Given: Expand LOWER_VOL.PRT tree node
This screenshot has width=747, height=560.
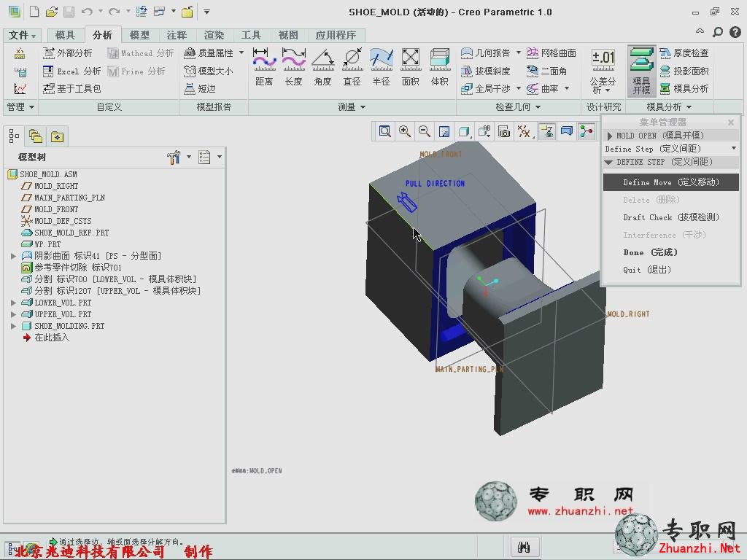Looking at the screenshot, I should click(13, 303).
